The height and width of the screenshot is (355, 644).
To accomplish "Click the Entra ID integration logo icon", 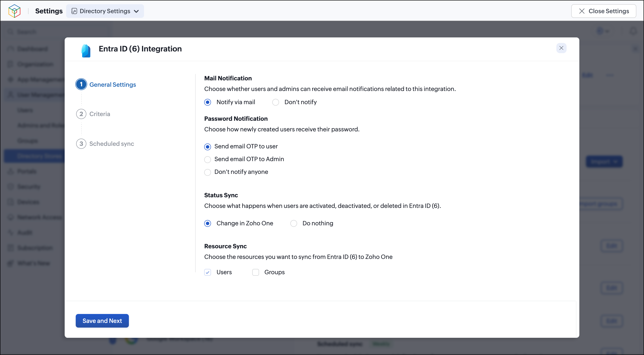I will 86,51.
